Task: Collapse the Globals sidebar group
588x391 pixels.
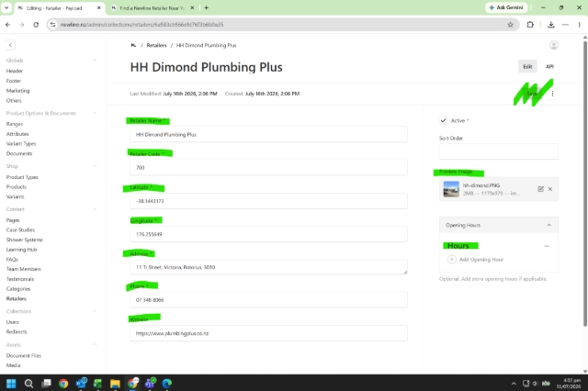Action: [x=95, y=61]
